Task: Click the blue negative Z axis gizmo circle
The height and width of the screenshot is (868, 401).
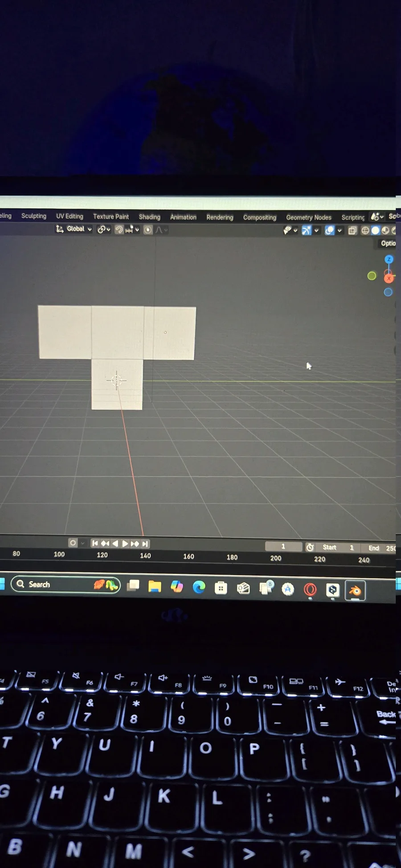Action: coord(388,292)
